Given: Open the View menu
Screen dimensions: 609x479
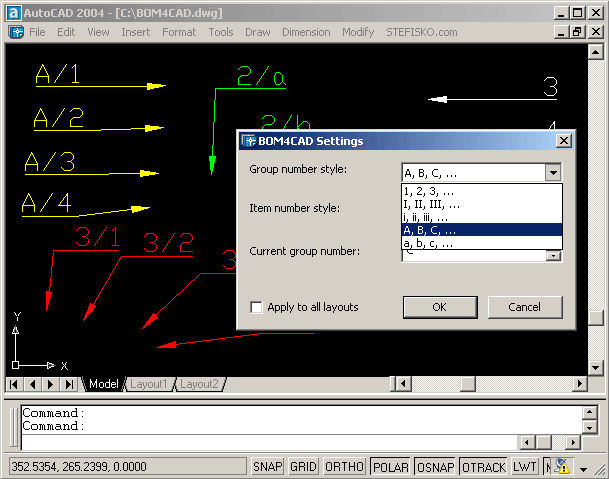Looking at the screenshot, I should pos(98,32).
